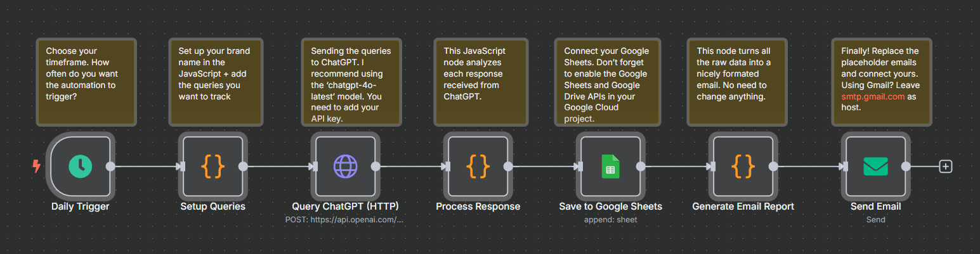Click the smtp.gmail.com link in the note
980x254 pixels.
coord(873,97)
